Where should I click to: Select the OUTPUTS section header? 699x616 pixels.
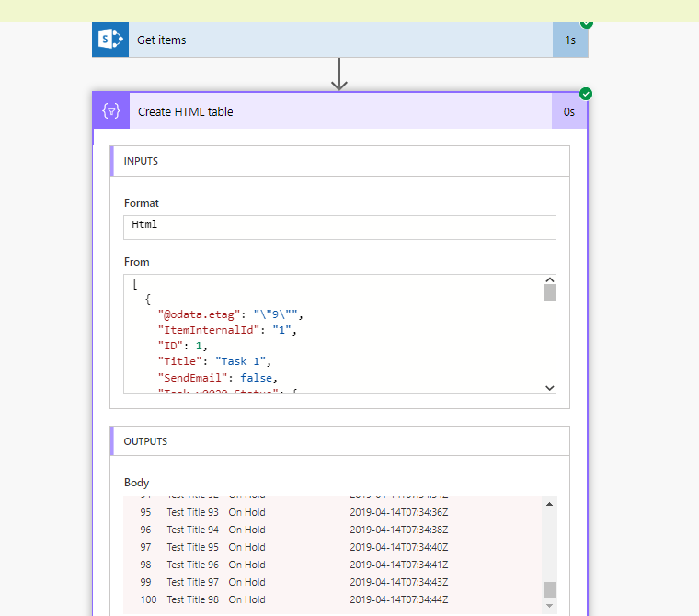pyautogui.click(x=339, y=441)
